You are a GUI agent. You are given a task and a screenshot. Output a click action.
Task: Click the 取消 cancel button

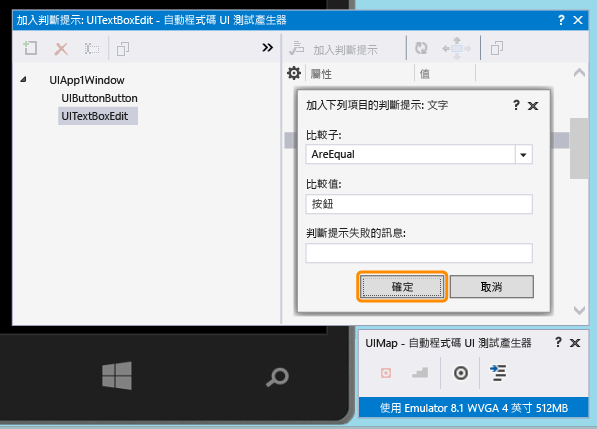point(492,287)
